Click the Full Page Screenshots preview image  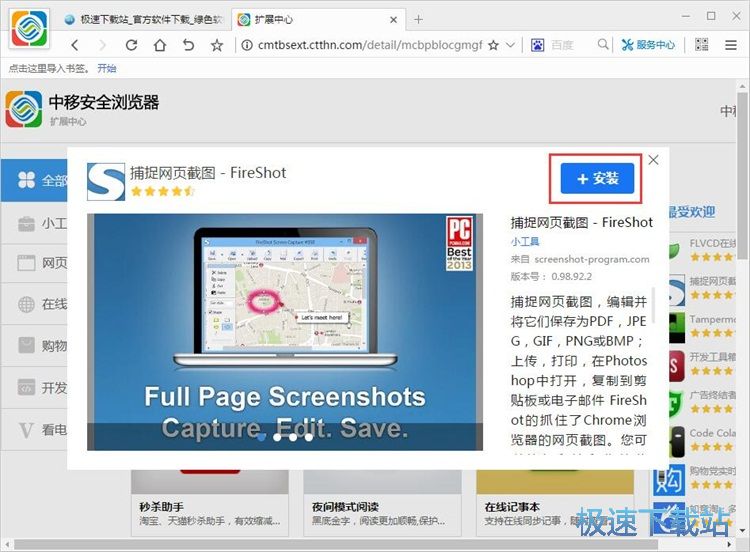[x=285, y=331]
